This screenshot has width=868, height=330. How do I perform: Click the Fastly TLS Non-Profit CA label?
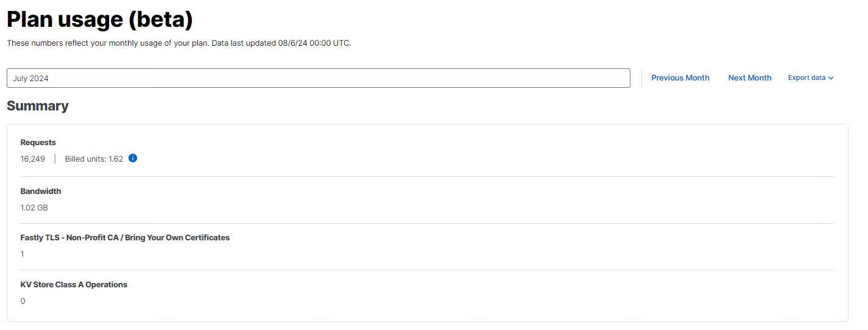[125, 238]
